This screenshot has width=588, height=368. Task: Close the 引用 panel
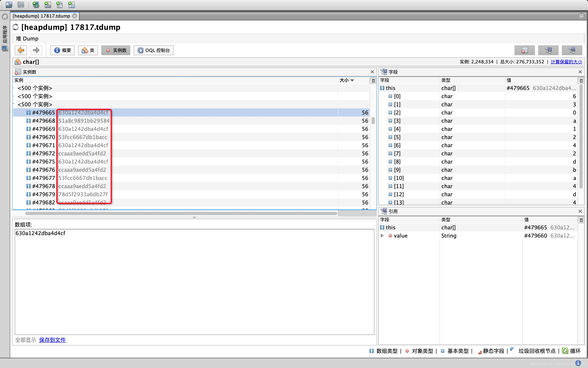pyautogui.click(x=580, y=211)
